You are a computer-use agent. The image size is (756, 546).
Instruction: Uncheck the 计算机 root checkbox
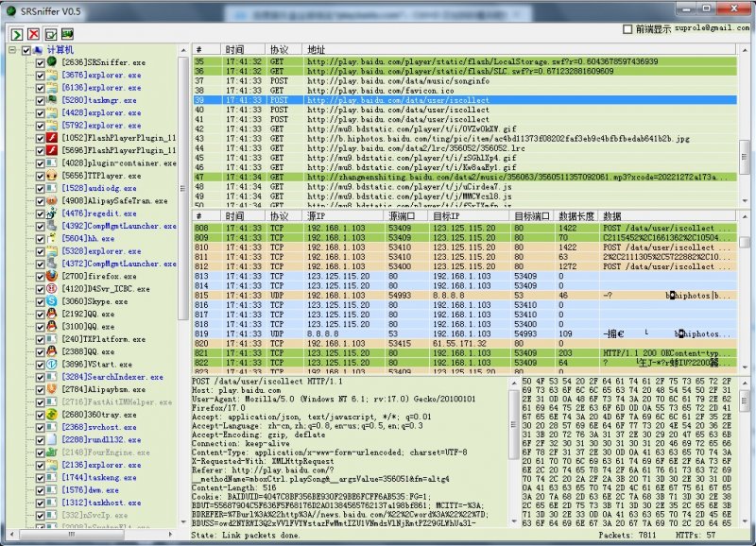tap(26, 50)
